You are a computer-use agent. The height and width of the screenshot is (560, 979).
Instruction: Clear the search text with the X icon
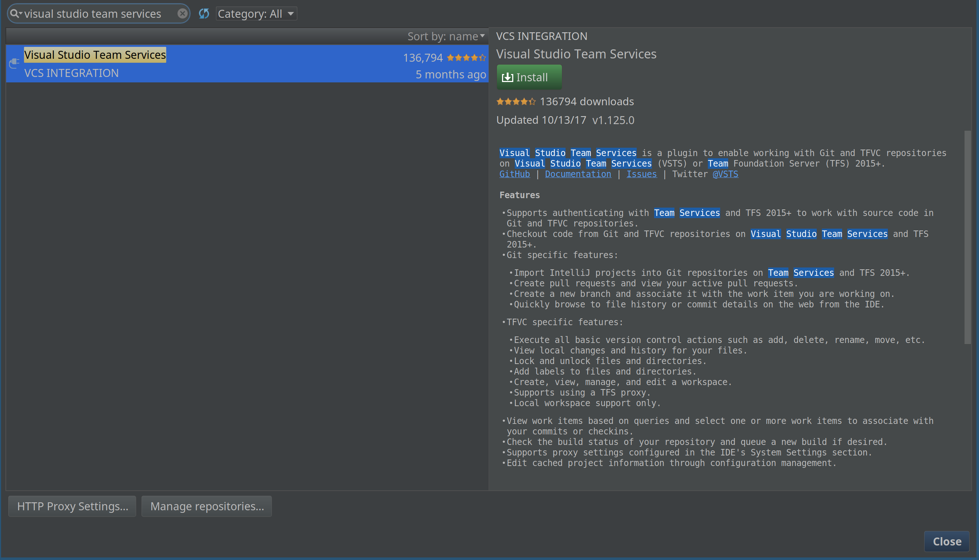(182, 13)
